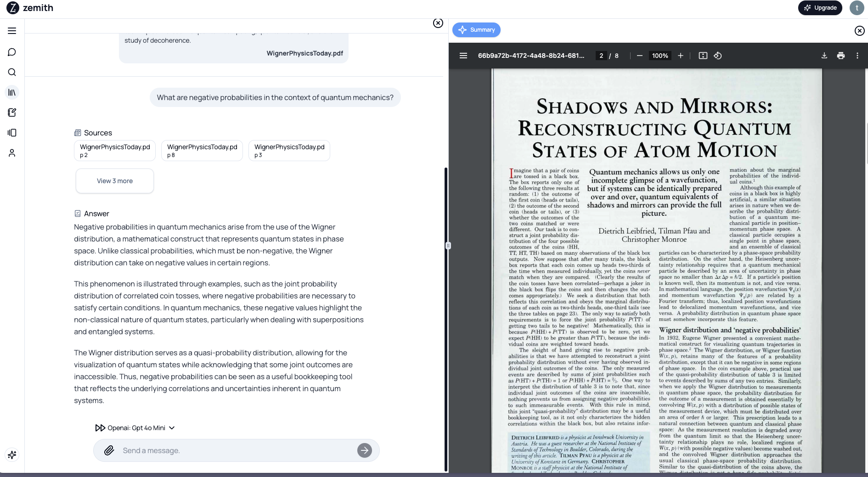
Task: Click the sparkle AI icon at sidebar bottom
Action: coord(12,455)
